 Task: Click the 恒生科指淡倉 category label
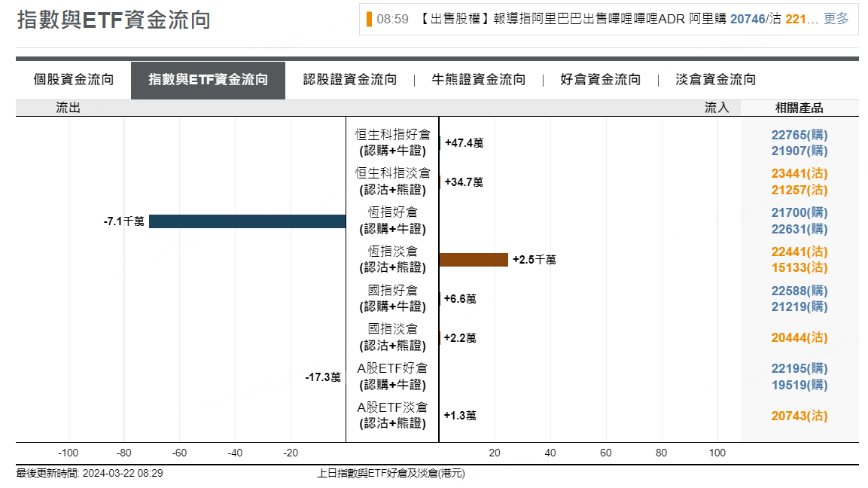point(392,181)
